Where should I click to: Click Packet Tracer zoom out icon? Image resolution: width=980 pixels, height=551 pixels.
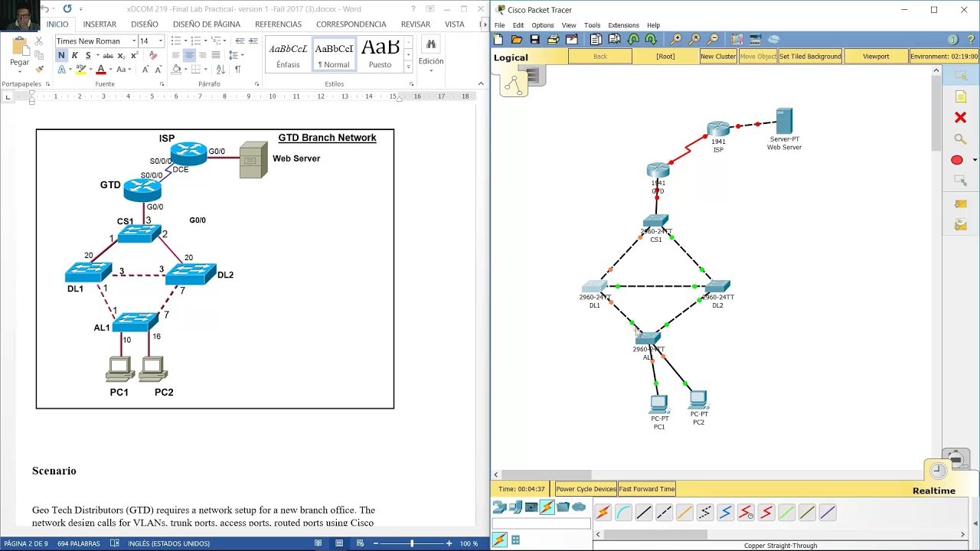(713, 40)
